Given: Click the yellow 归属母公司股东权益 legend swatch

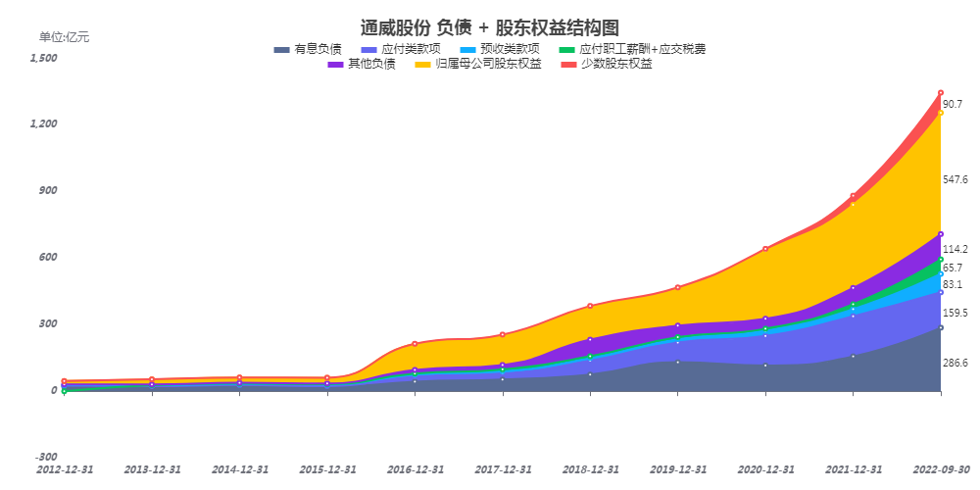Looking at the screenshot, I should pyautogui.click(x=422, y=65).
